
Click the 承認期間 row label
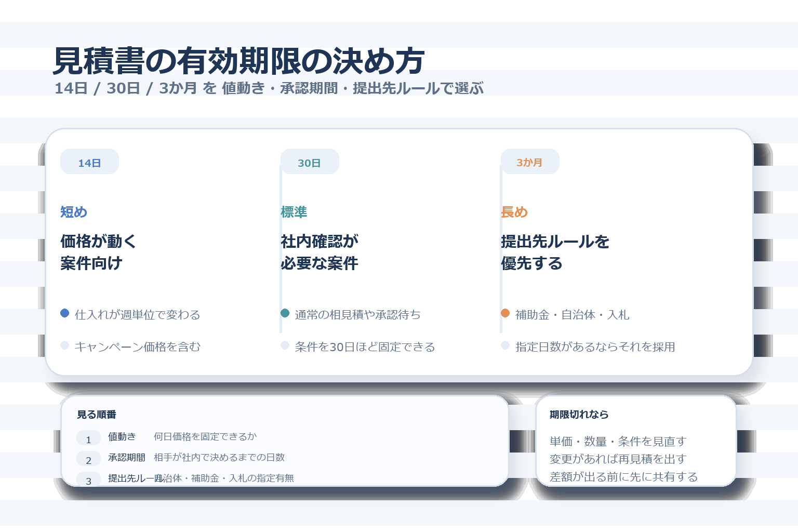point(127,457)
